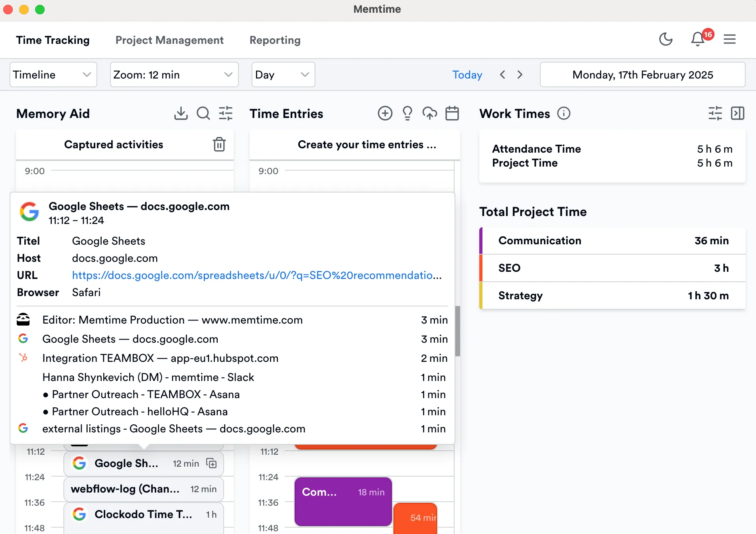Change the Zoom: 12 min setting

coord(174,75)
